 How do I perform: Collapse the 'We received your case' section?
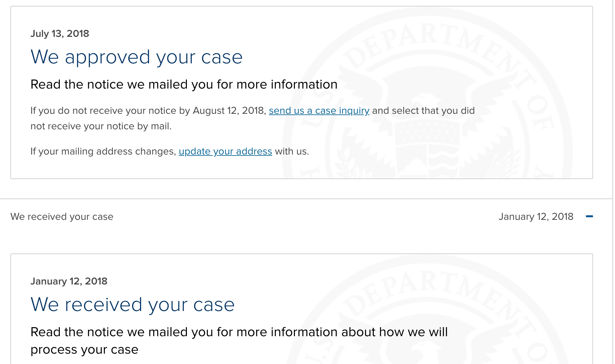(x=589, y=216)
